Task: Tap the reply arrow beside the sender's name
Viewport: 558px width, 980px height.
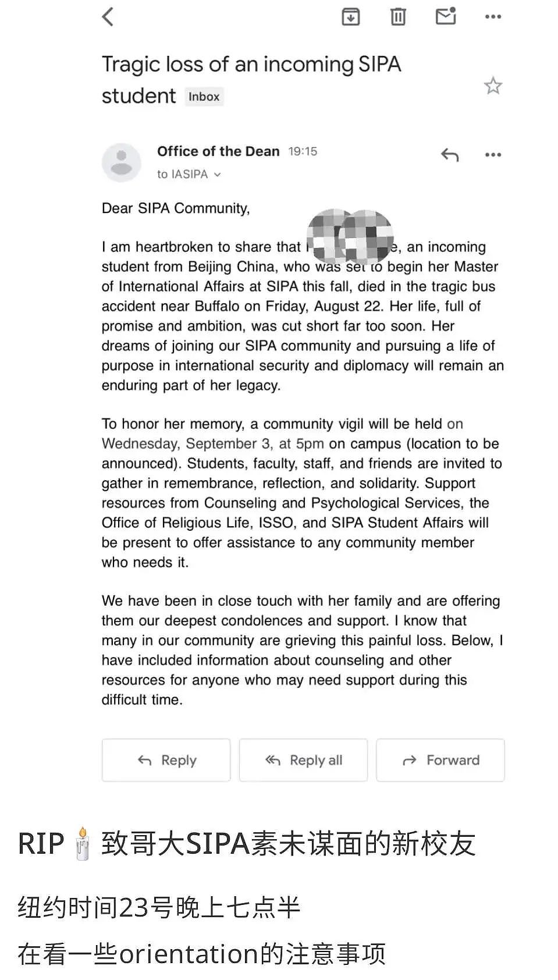Action: click(450, 155)
